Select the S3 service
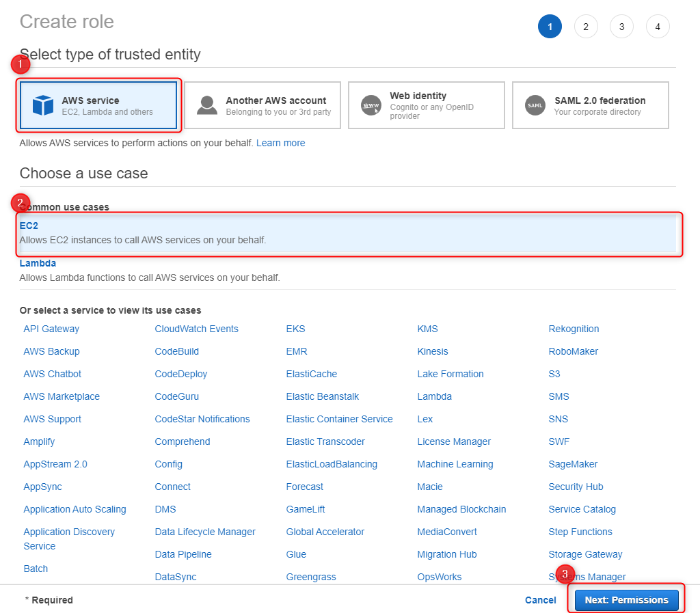 [x=554, y=374]
